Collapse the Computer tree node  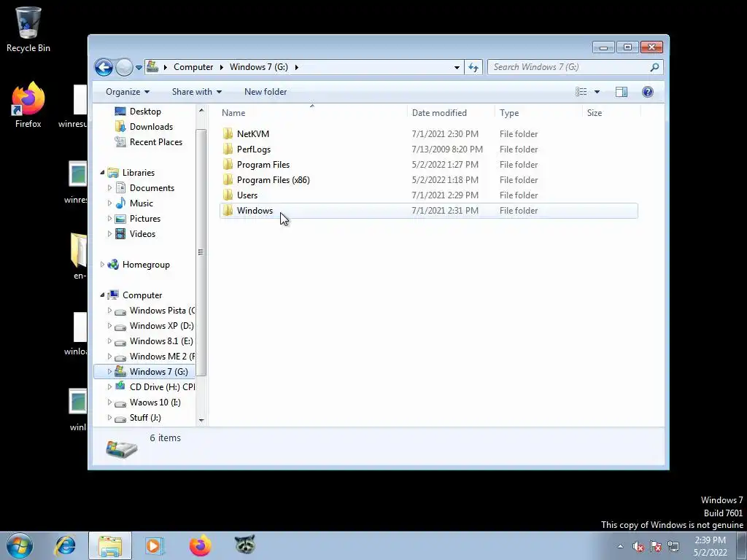click(102, 295)
